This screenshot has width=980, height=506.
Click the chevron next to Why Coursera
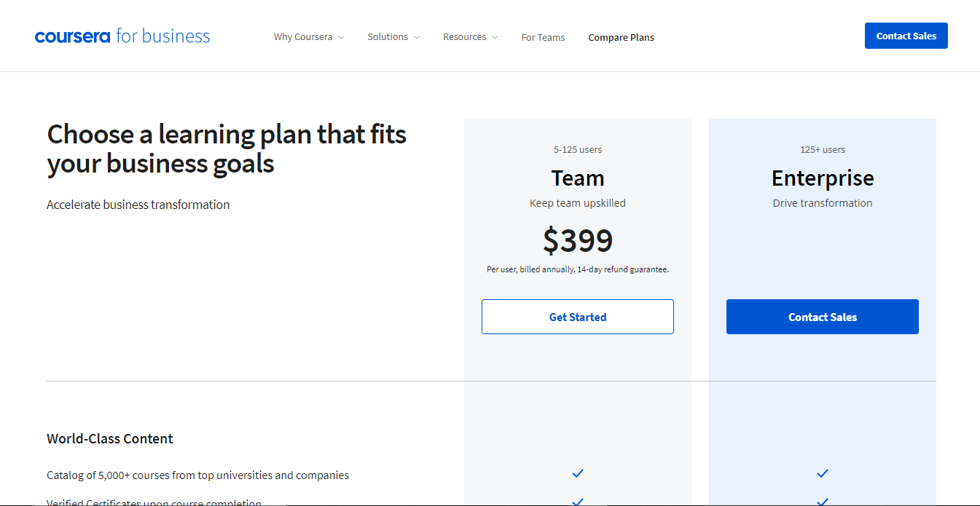(341, 37)
